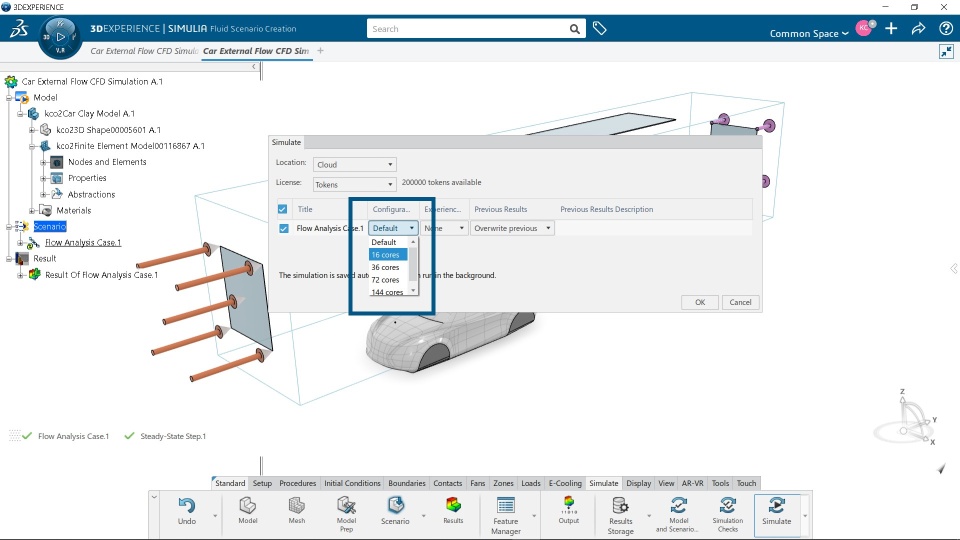
Task: Switch to the E-Cooling tab
Action: pos(565,483)
